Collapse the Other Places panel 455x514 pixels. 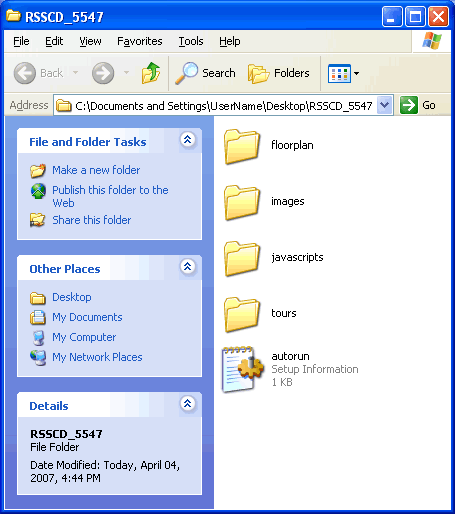(x=188, y=267)
